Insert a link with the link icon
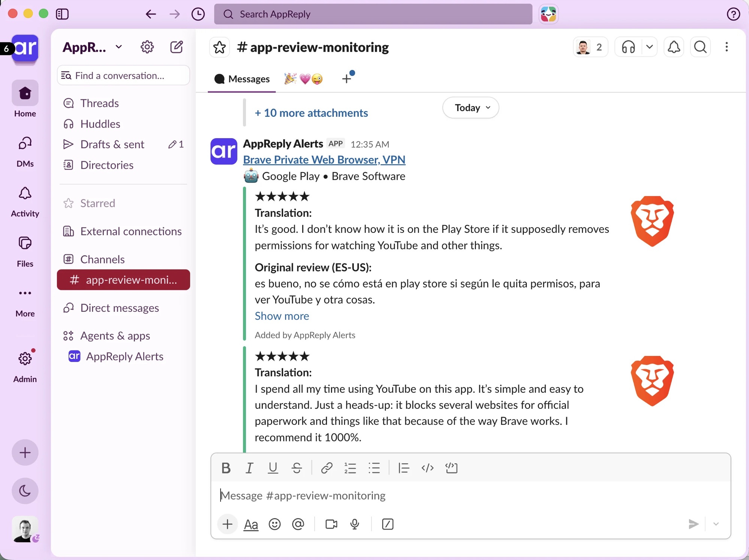Image resolution: width=749 pixels, height=560 pixels. 327,468
